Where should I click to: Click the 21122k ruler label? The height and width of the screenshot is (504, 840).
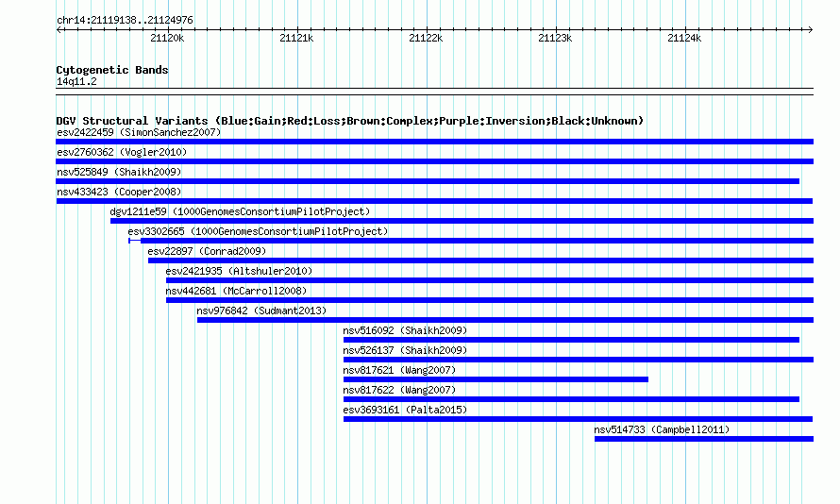[426, 38]
